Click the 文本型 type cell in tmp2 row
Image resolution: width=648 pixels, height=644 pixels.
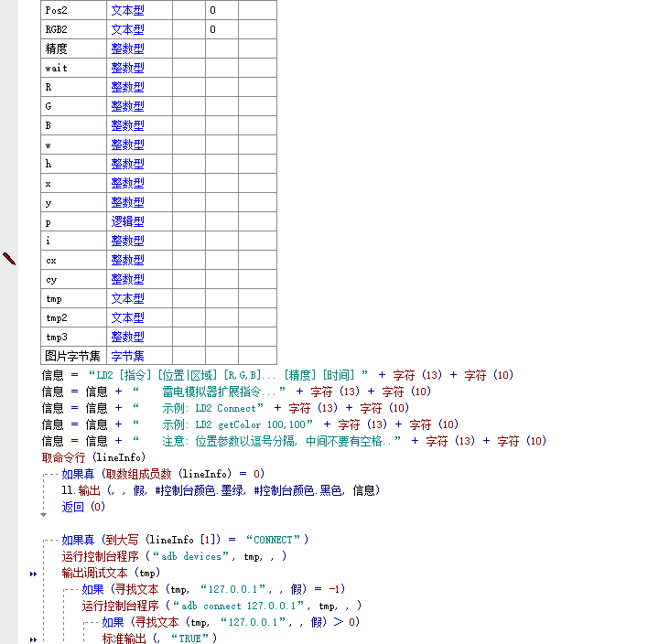click(x=139, y=317)
